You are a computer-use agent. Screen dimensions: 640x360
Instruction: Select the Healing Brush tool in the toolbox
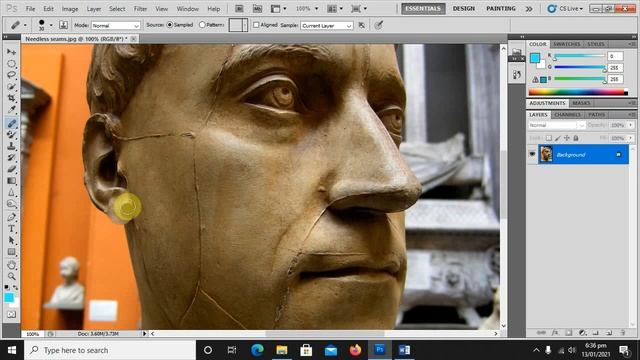click(x=11, y=123)
